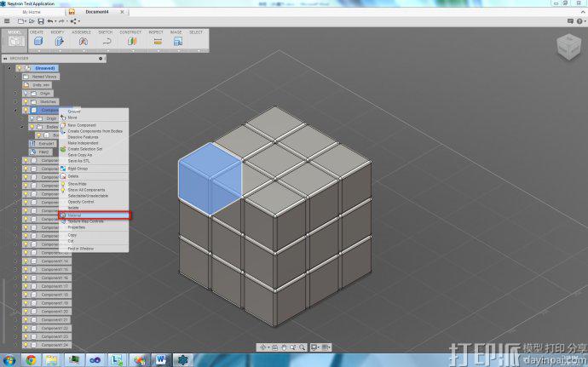Click the Windows Start orb

tap(9, 360)
